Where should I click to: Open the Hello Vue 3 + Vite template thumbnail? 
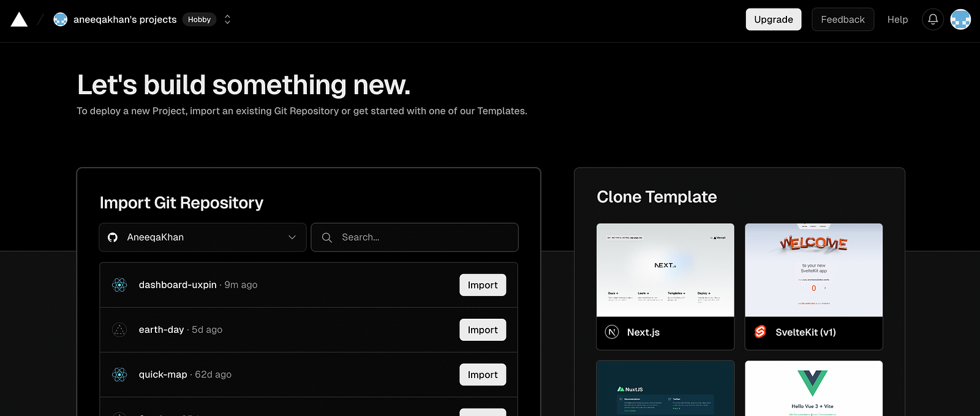[813, 388]
